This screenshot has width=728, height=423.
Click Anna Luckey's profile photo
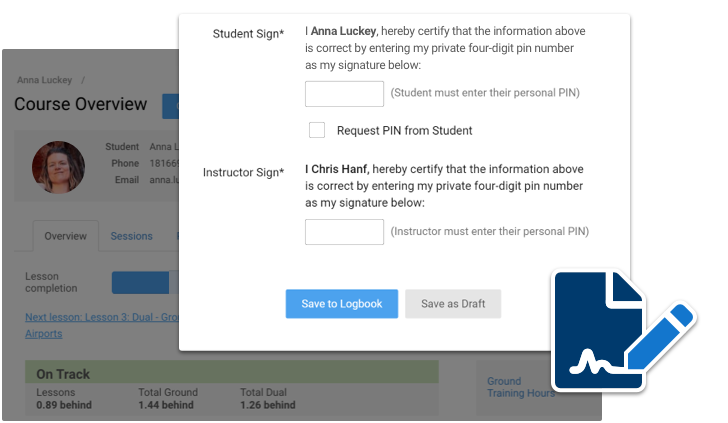pyautogui.click(x=58, y=167)
